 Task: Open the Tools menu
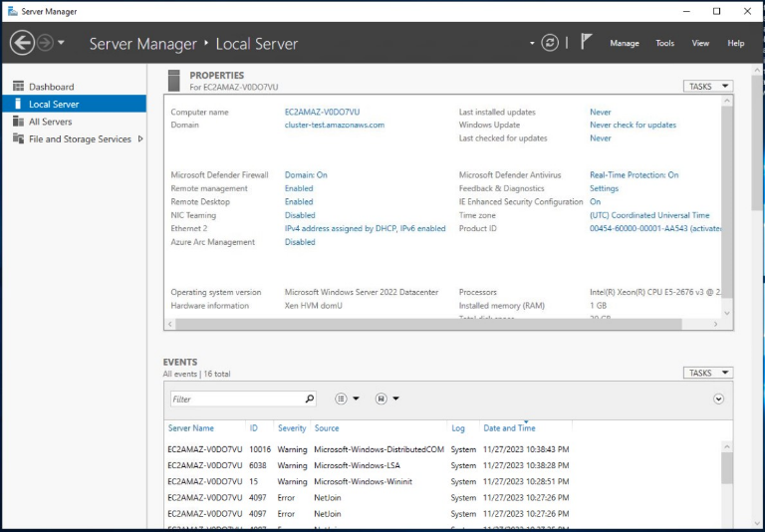pos(664,44)
